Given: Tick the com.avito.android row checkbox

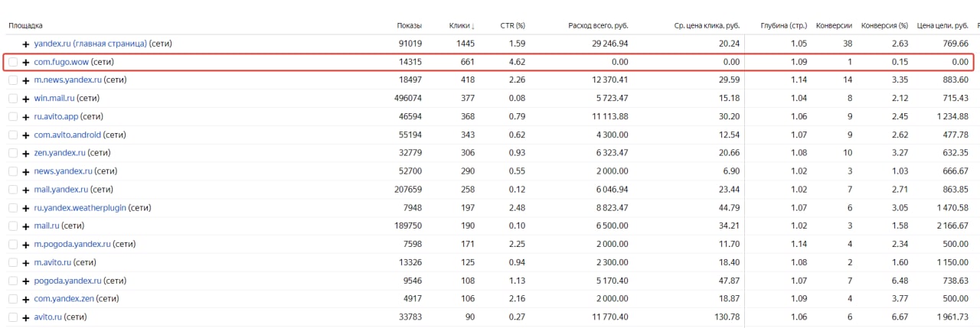Looking at the screenshot, I should [13, 135].
